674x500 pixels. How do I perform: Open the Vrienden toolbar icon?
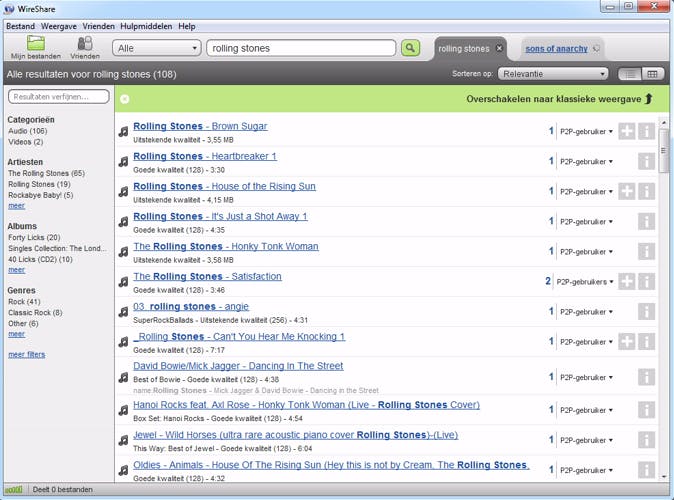85,43
